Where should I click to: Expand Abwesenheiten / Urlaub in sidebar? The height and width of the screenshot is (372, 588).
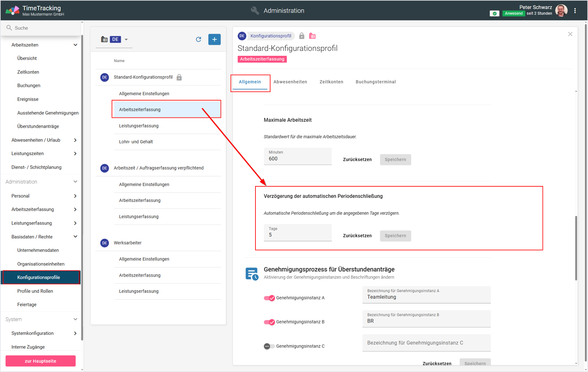(x=75, y=140)
